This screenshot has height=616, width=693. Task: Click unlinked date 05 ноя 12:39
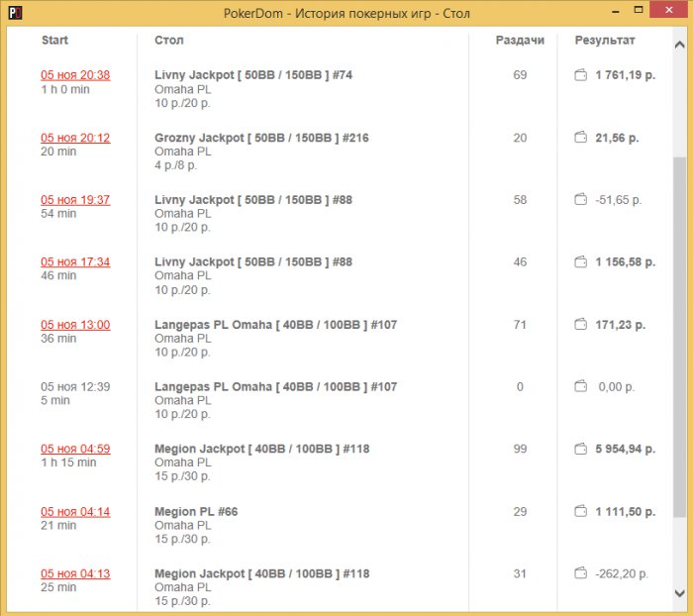75,386
